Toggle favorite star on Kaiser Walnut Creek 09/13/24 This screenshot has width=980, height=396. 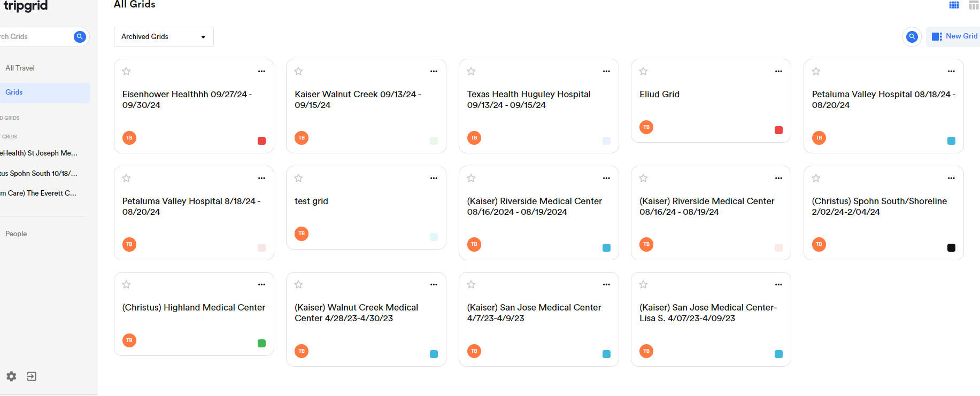click(298, 71)
